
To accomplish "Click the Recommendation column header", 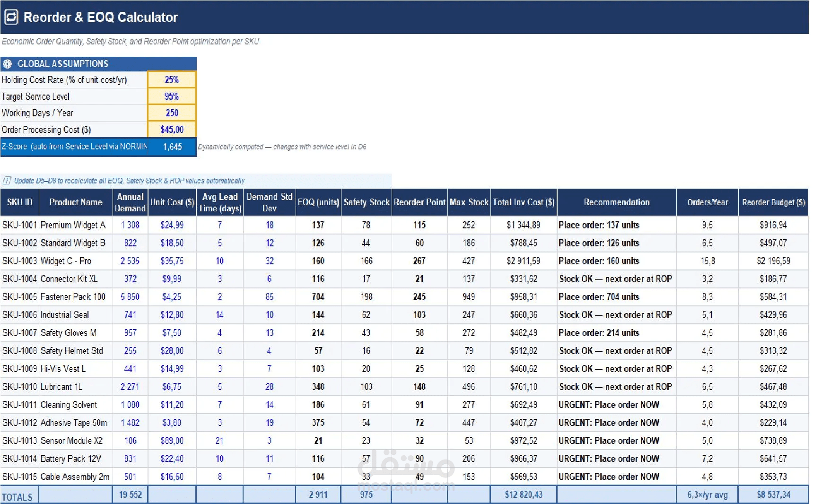I will (x=617, y=202).
